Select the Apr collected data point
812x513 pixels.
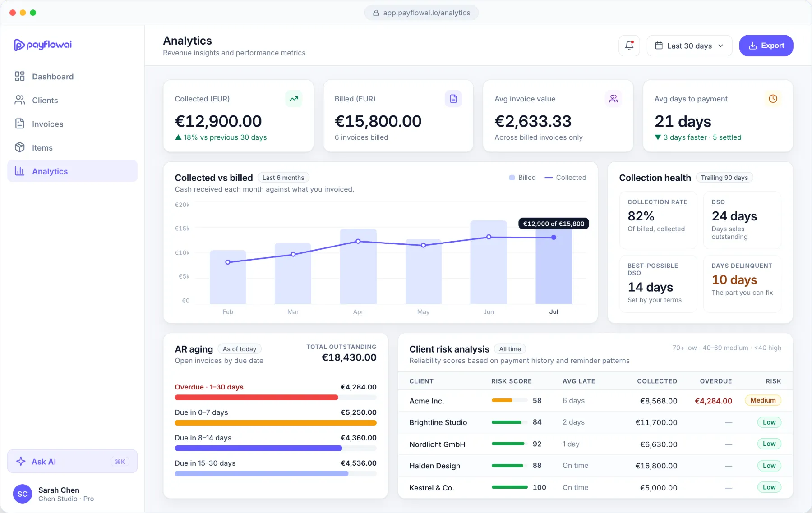pos(358,241)
